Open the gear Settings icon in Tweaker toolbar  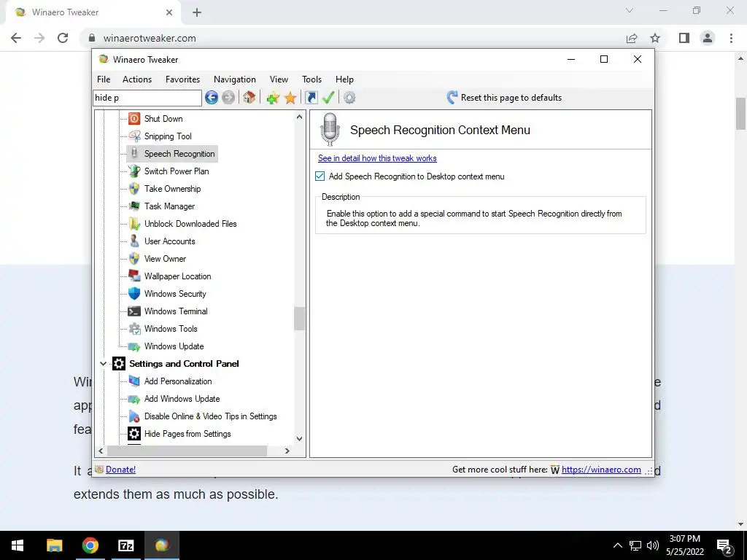349,98
